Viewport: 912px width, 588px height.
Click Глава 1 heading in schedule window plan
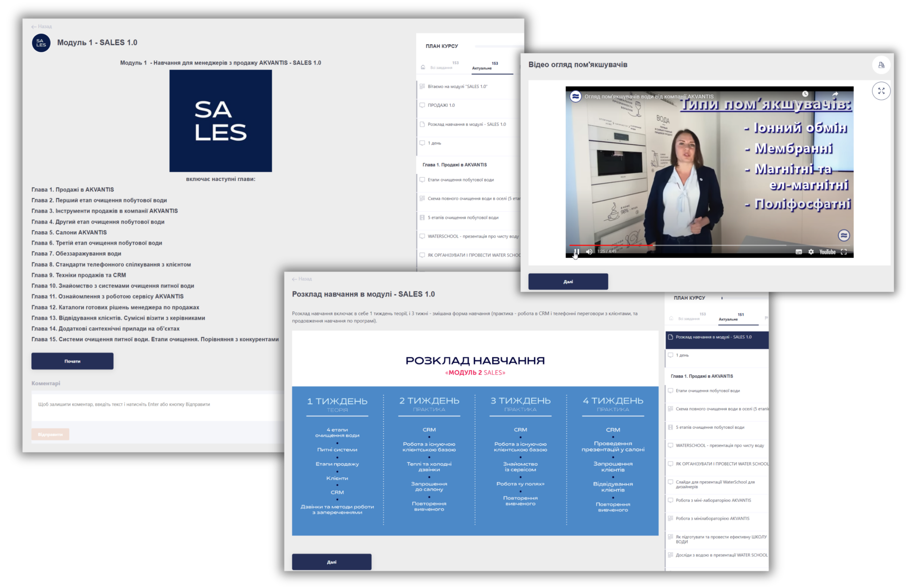pyautogui.click(x=702, y=376)
